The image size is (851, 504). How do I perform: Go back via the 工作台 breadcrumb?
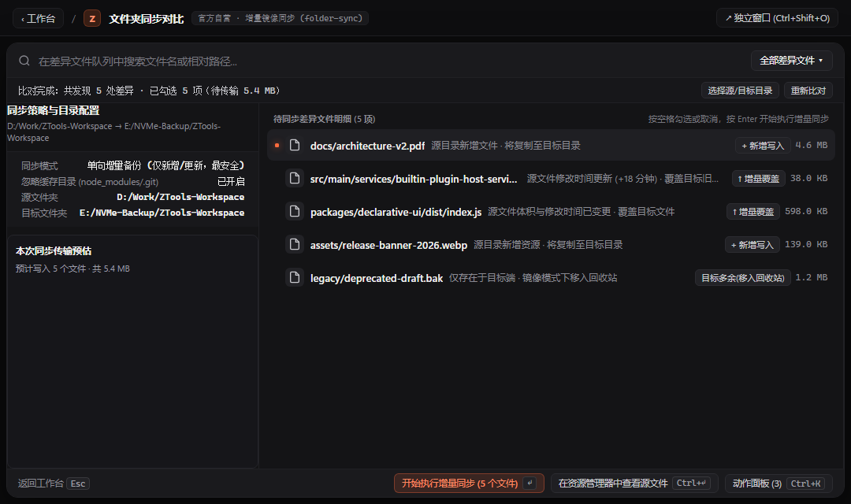click(38, 18)
